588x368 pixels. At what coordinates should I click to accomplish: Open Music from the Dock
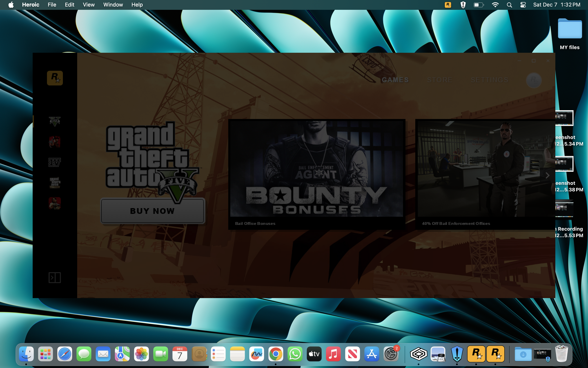(333, 354)
